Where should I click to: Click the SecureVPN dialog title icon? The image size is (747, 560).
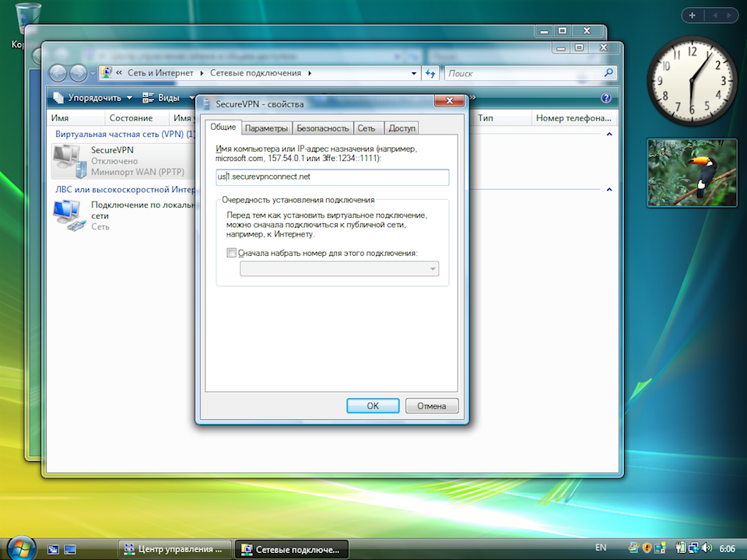206,103
